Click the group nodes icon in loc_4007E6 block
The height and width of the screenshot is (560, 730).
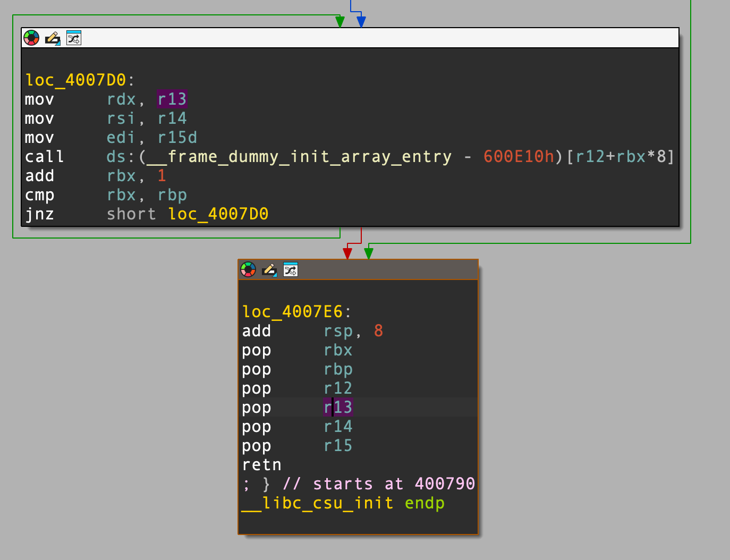(291, 269)
